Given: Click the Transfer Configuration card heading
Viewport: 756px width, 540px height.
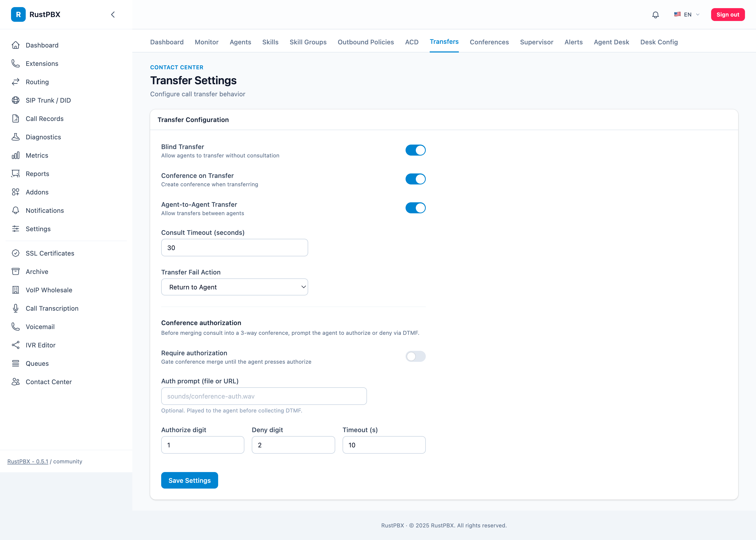Looking at the screenshot, I should [x=193, y=120].
